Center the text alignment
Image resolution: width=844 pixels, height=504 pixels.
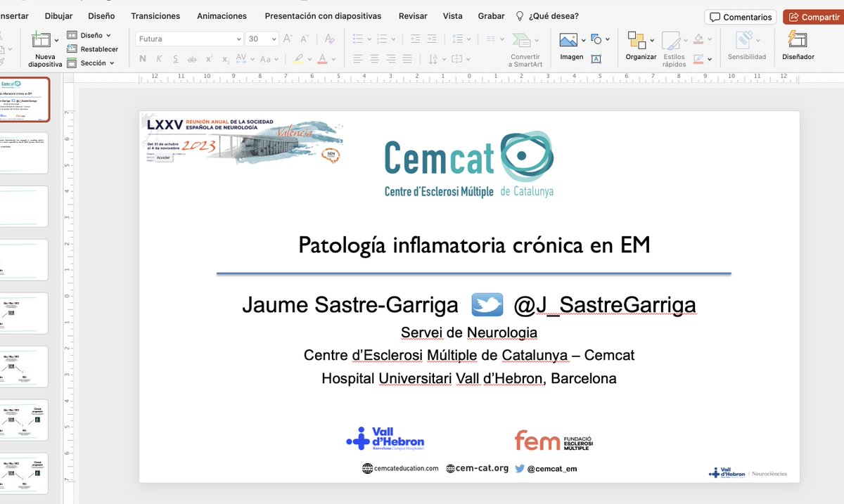[x=374, y=59]
